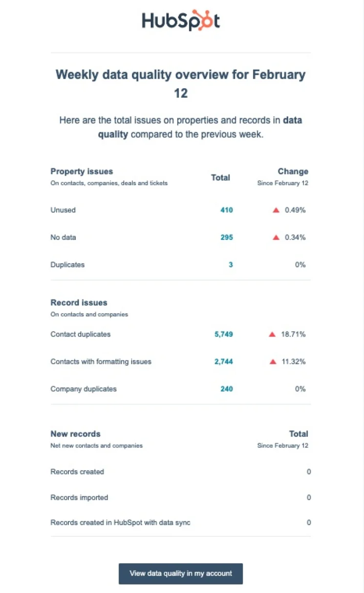The width and height of the screenshot is (364, 593).
Task: Select the Unused properties total of 410
Action: pyautogui.click(x=227, y=210)
